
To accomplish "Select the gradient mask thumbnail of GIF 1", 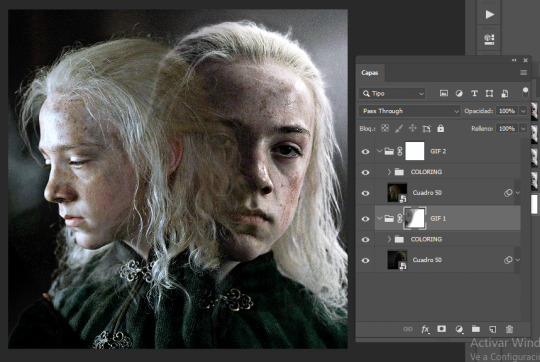I will tap(415, 218).
